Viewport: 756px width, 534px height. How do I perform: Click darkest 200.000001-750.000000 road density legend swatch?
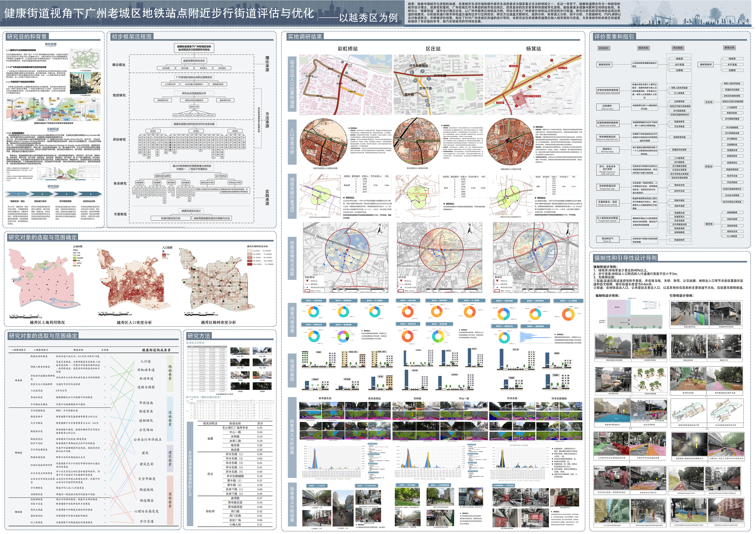250,264
